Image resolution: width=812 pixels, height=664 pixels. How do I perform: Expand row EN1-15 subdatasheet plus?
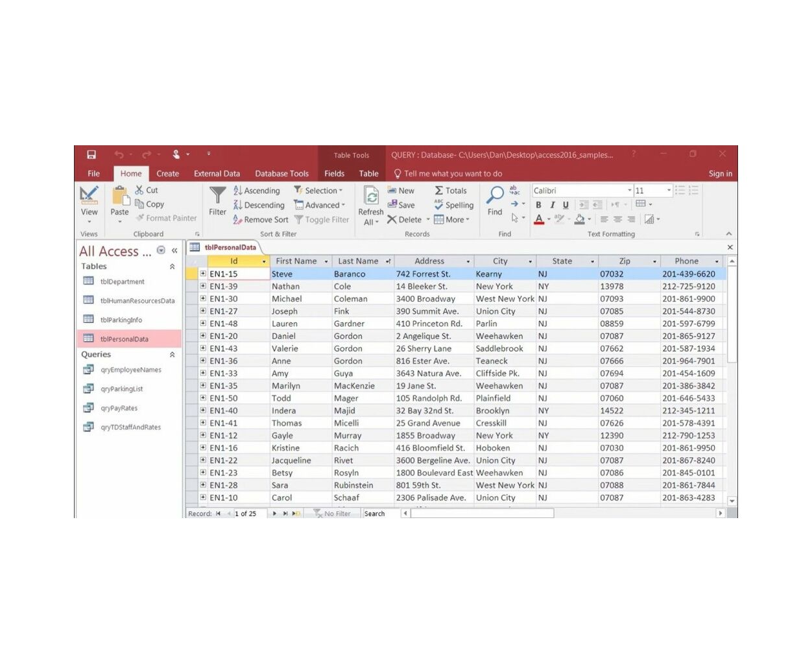tap(203, 274)
